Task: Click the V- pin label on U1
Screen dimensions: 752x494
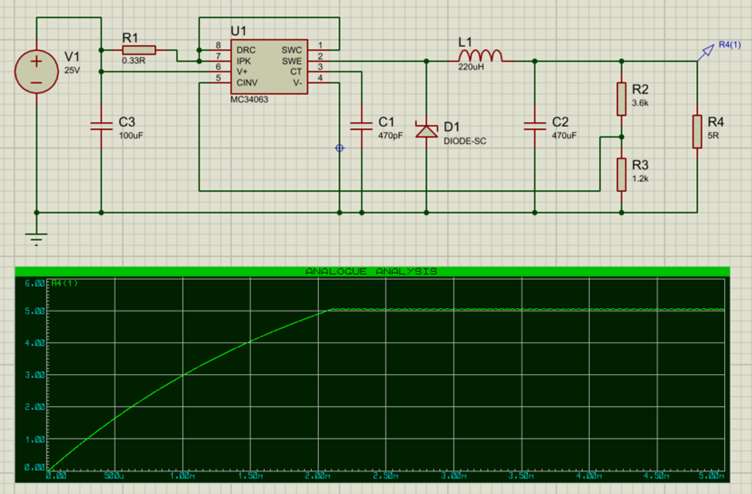Action: coord(297,83)
